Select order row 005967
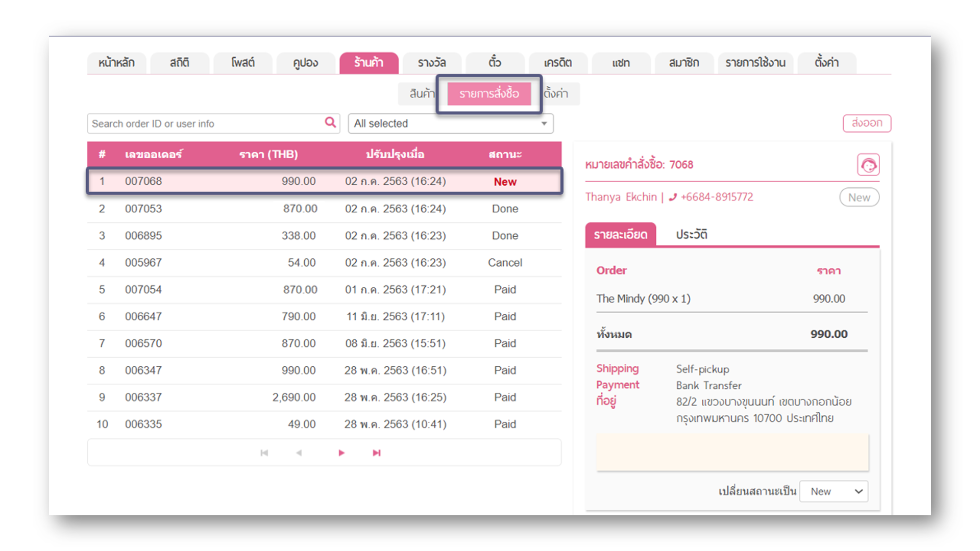This screenshot has width=980, height=551. [x=325, y=263]
